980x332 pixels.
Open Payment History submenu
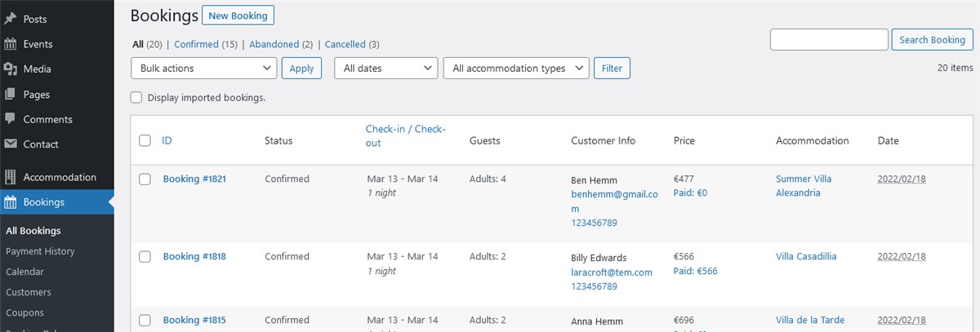(40, 251)
